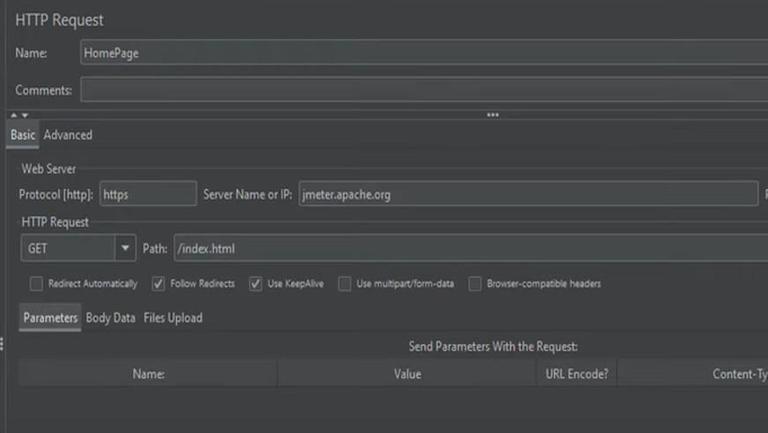Click the Name field containing HomePage

(420, 53)
